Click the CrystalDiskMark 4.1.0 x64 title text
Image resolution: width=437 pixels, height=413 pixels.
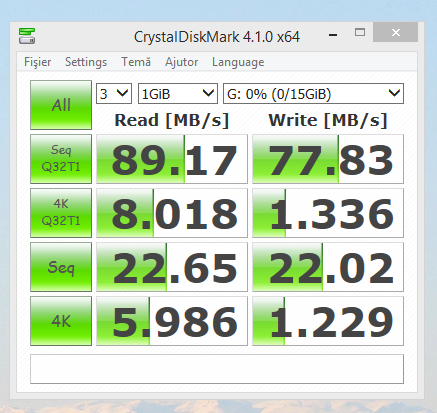pyautogui.click(x=217, y=37)
